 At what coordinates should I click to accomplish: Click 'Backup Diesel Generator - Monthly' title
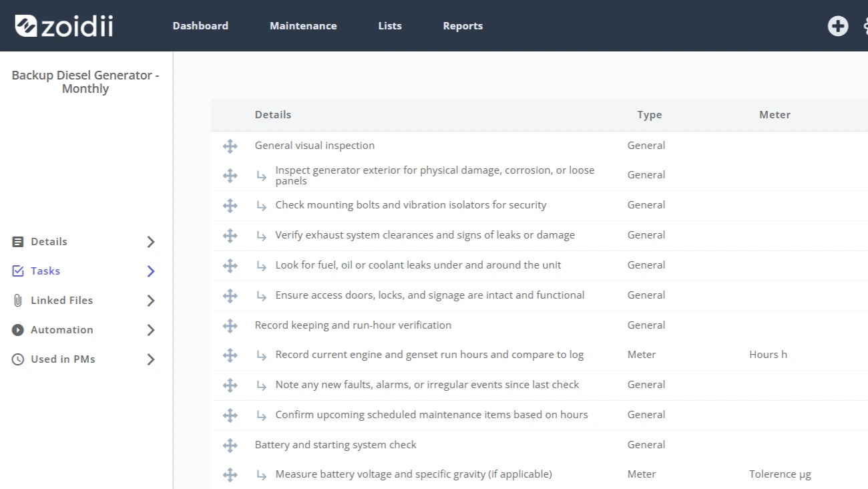85,82
